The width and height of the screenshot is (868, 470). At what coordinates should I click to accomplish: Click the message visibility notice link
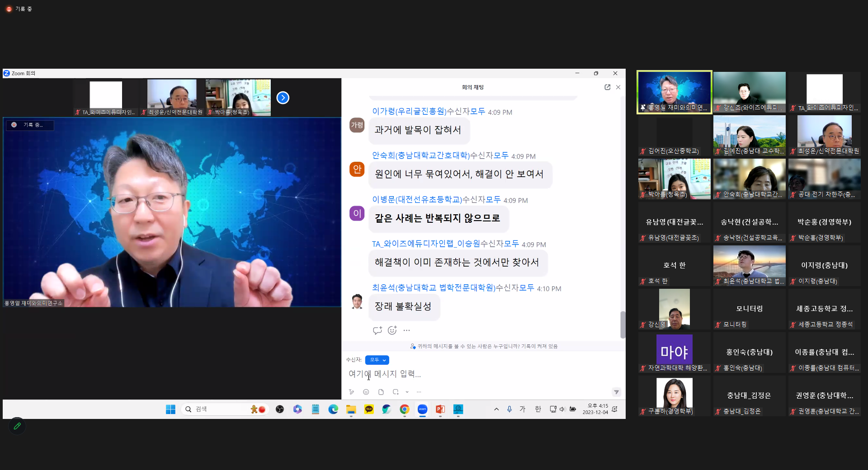click(x=483, y=346)
